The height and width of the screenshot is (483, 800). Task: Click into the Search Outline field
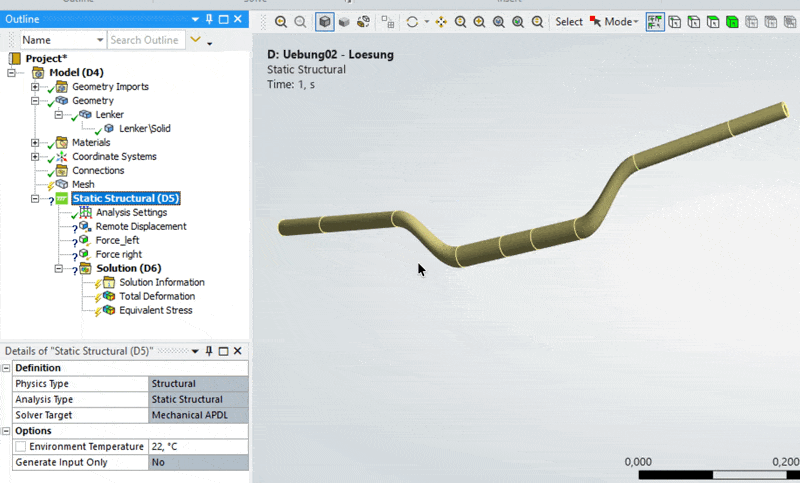click(145, 40)
